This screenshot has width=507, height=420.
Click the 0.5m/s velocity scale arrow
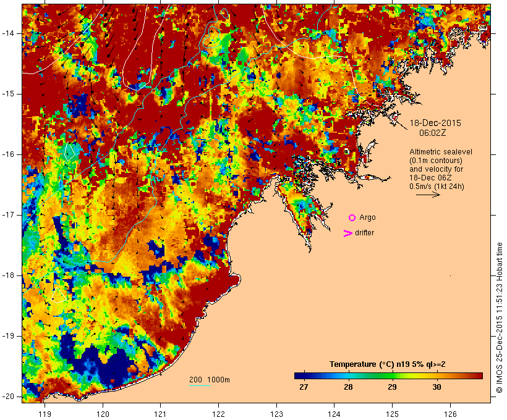[428, 195]
